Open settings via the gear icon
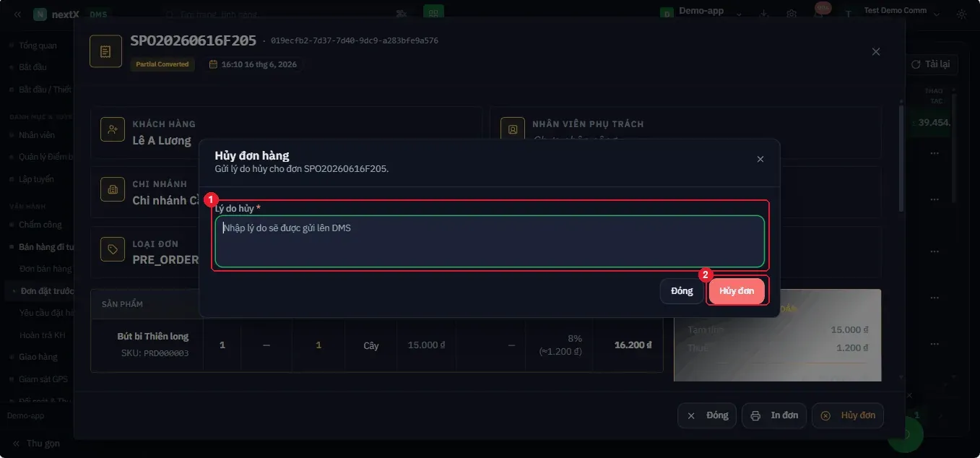This screenshot has width=980, height=458. [x=792, y=14]
